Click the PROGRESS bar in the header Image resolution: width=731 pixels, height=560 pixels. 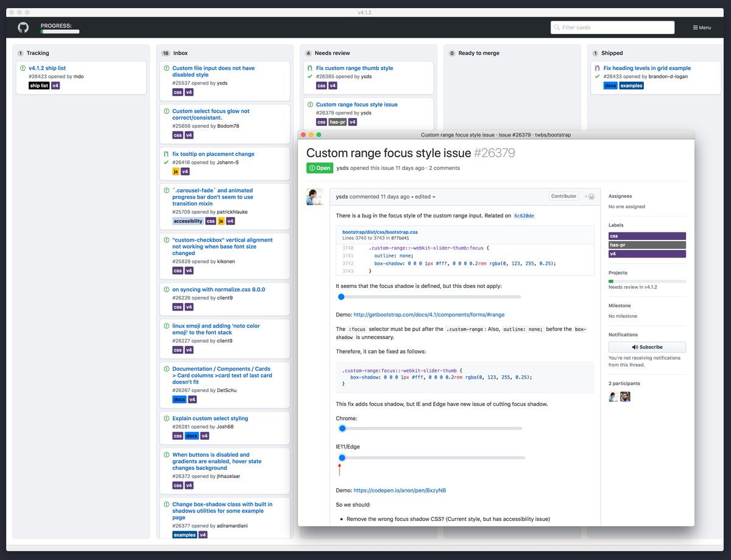60,31
